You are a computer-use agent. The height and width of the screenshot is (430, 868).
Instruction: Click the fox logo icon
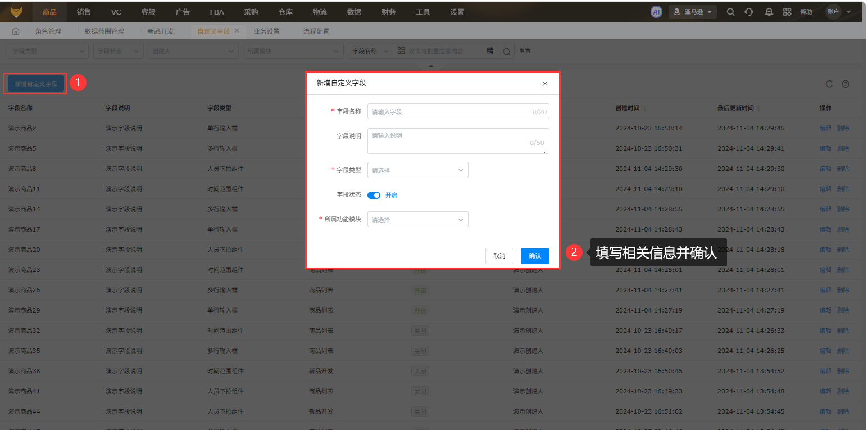click(x=17, y=12)
